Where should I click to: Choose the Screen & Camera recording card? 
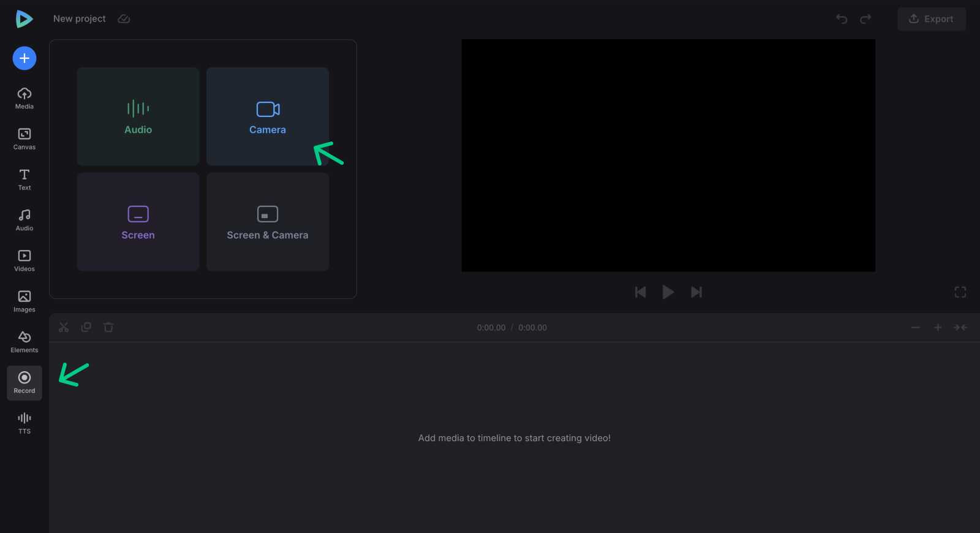(x=268, y=222)
